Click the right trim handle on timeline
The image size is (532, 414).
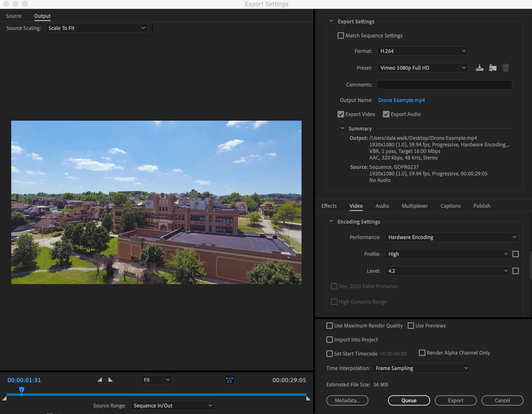coord(308,398)
